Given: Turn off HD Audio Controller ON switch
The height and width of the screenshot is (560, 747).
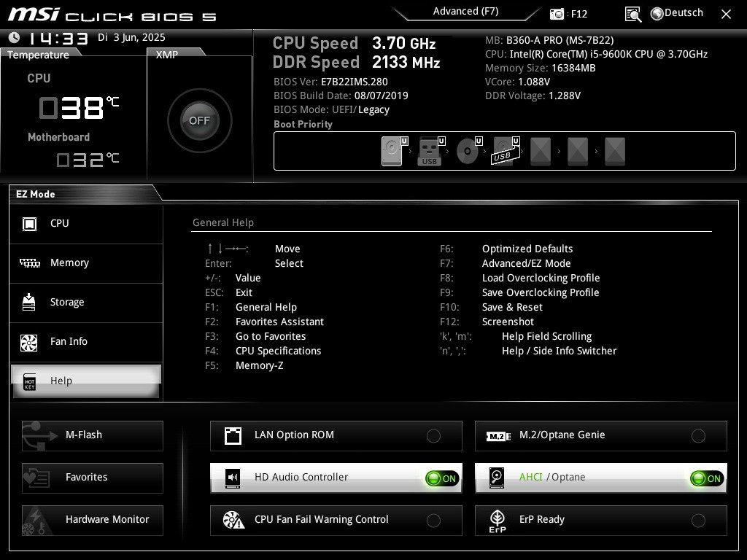Looking at the screenshot, I should [442, 478].
